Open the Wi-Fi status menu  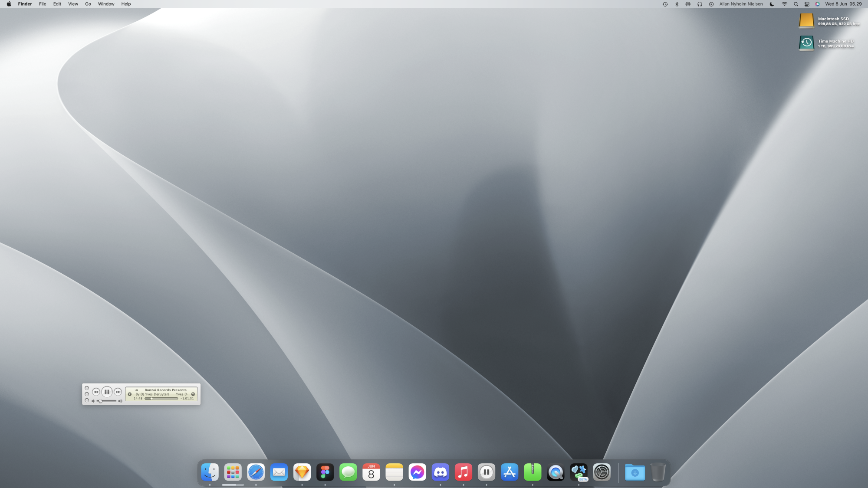tap(784, 4)
